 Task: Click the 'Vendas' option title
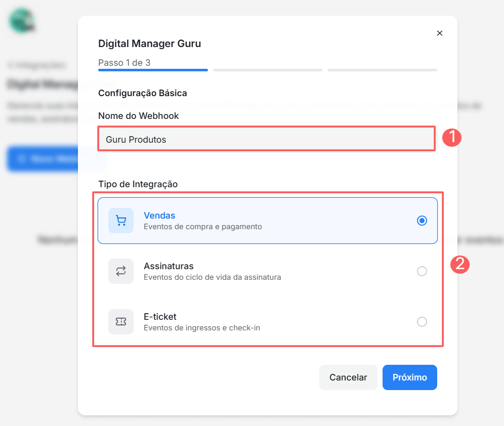(x=159, y=215)
